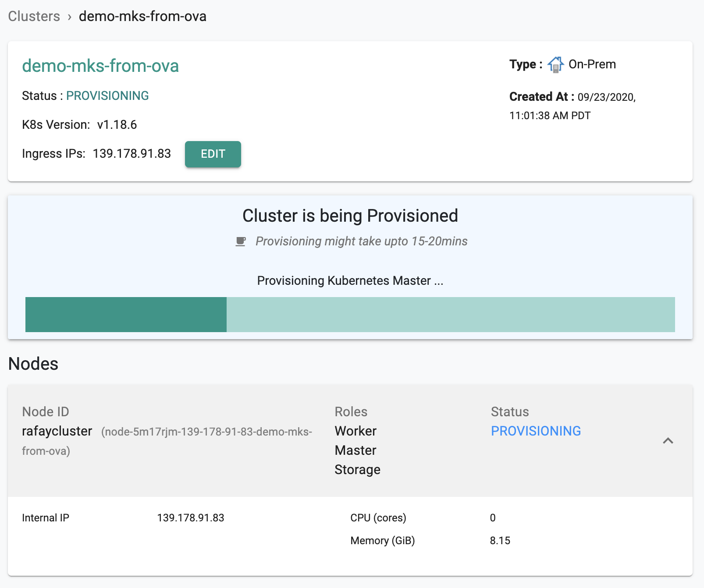
Task: Click internal IP 139.178.91.83 value
Action: [191, 518]
